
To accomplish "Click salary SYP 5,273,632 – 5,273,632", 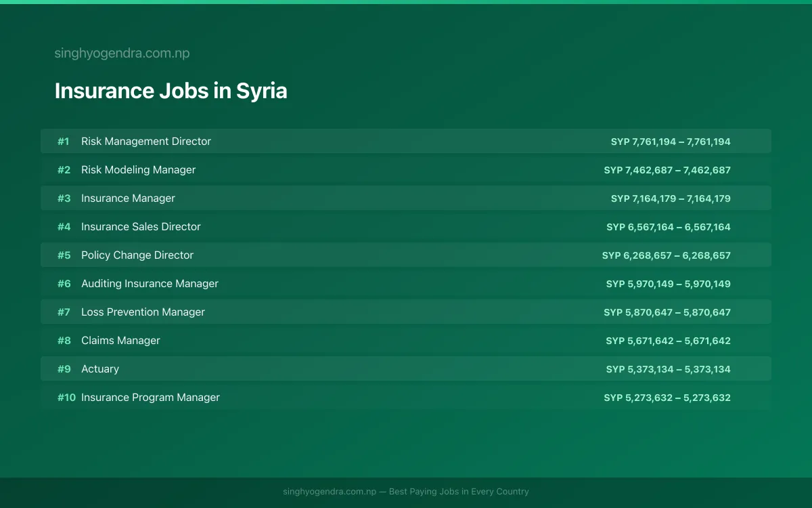I will coord(667,398).
